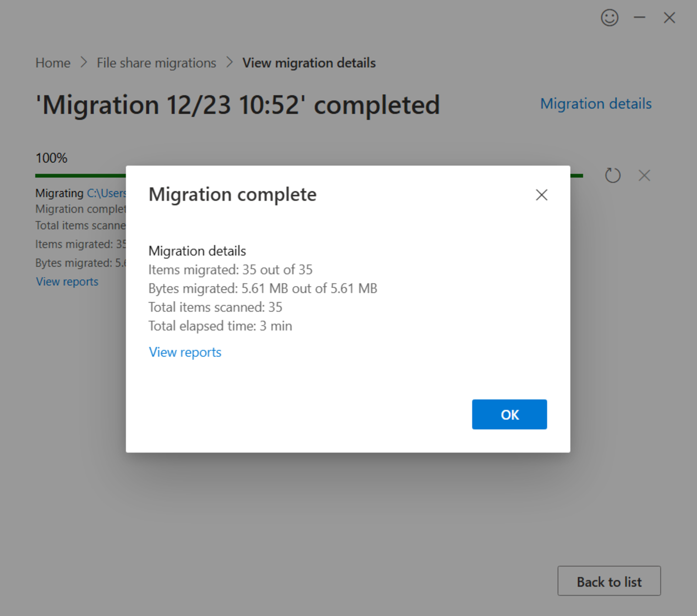Click the 100% progress label

(x=51, y=158)
